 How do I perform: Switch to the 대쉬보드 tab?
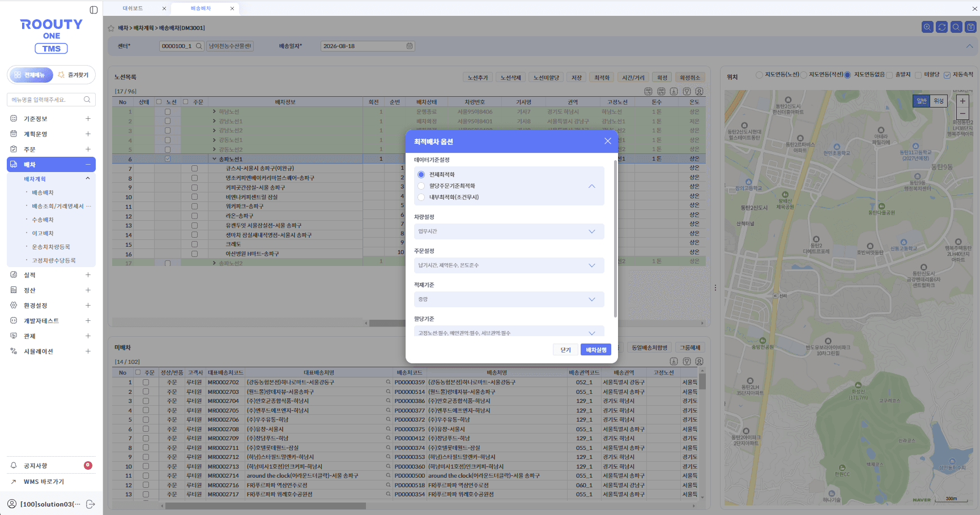pyautogui.click(x=133, y=8)
